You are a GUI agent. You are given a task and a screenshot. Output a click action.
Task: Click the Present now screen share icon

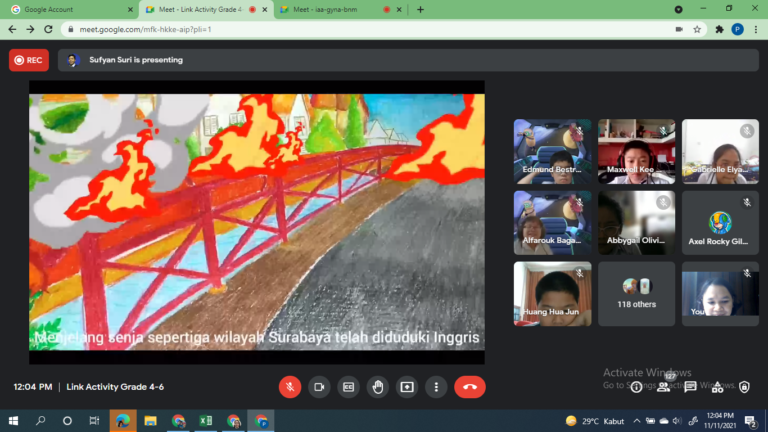(407, 386)
